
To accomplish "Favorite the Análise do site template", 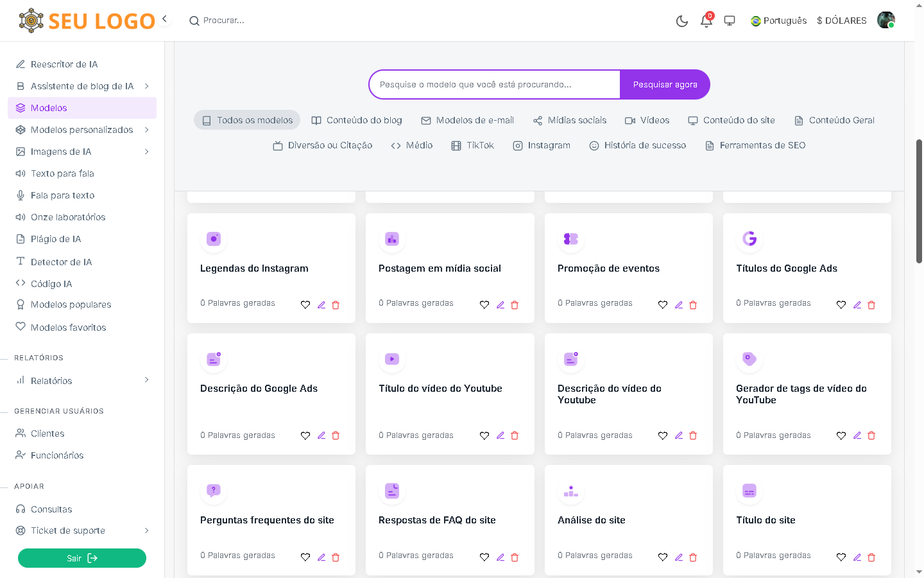I will [663, 557].
